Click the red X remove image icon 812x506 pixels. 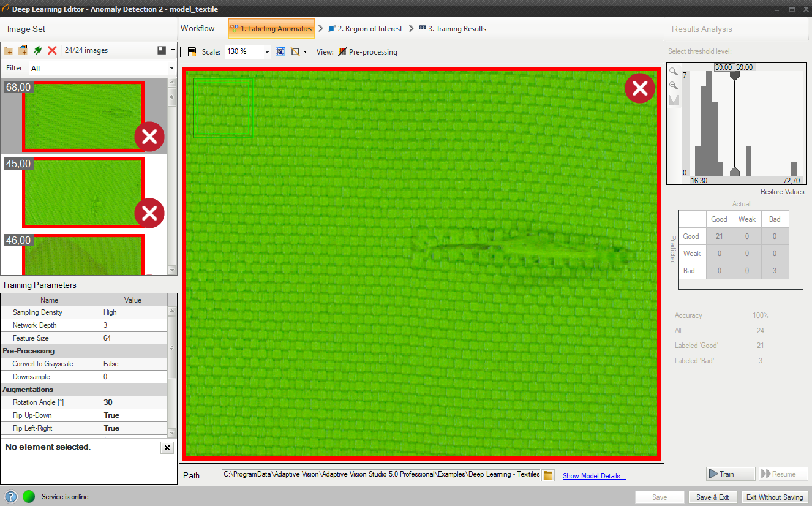[x=52, y=51]
